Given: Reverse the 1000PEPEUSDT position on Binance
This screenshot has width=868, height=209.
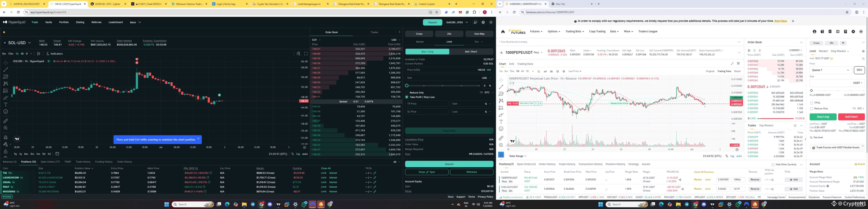Looking at the screenshot, I should click(x=755, y=180).
